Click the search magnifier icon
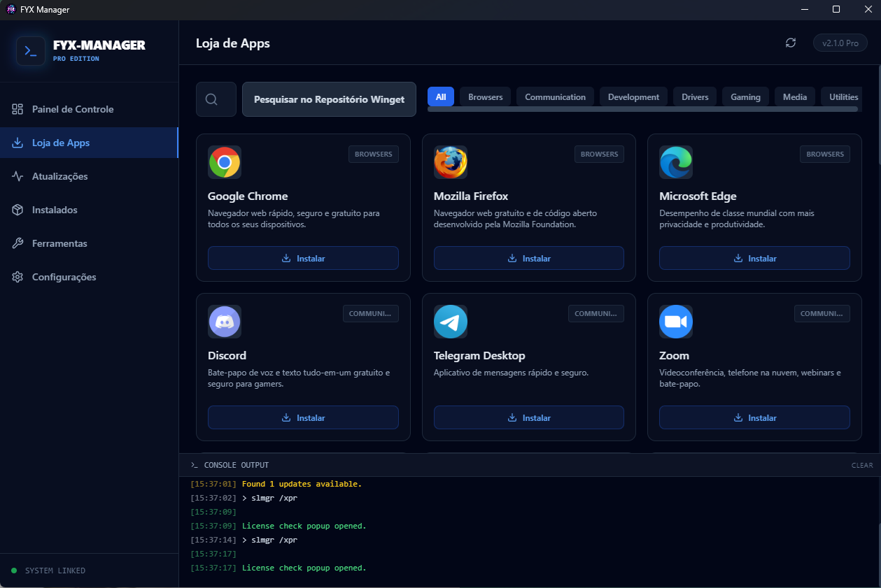The image size is (881, 588). 216,99
